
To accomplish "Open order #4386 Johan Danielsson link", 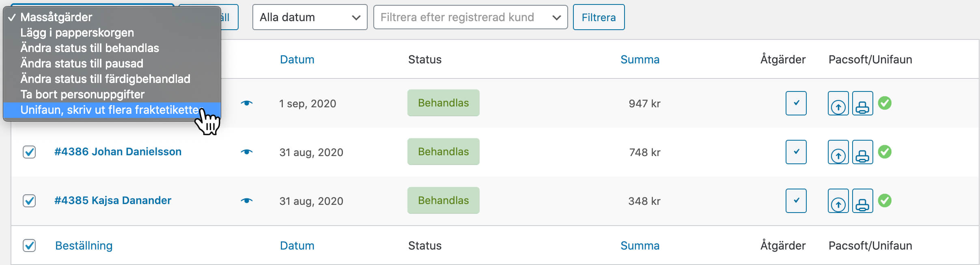I will click(118, 152).
